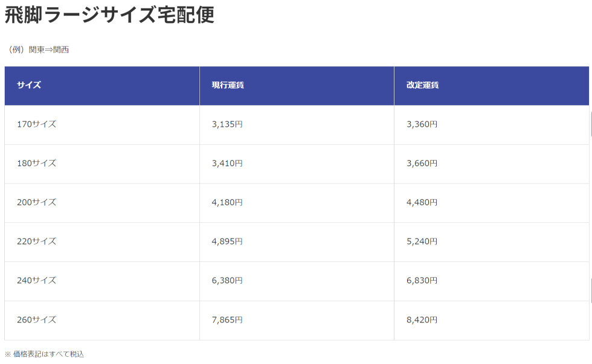Click the 170サイズ row label
This screenshot has height=364, width=592.
(36, 124)
